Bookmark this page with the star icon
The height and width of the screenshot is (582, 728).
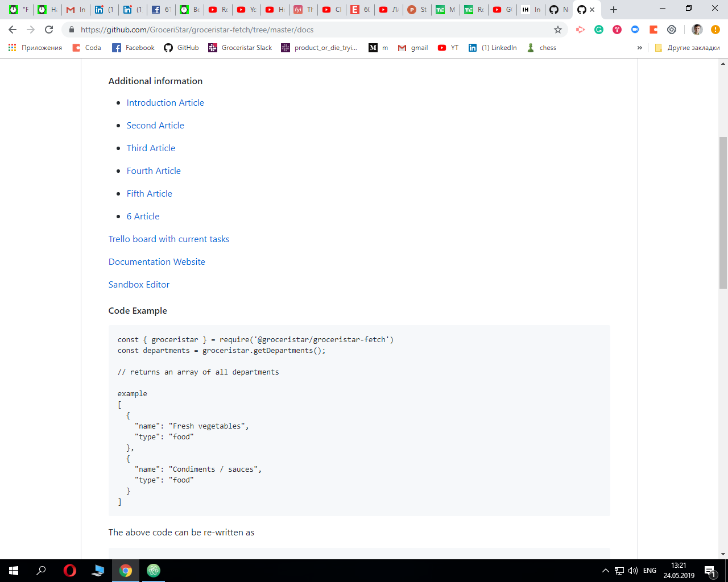[558, 30]
